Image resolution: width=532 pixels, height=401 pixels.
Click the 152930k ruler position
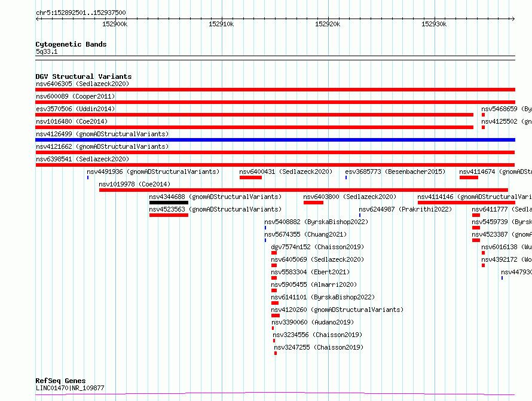click(434, 24)
